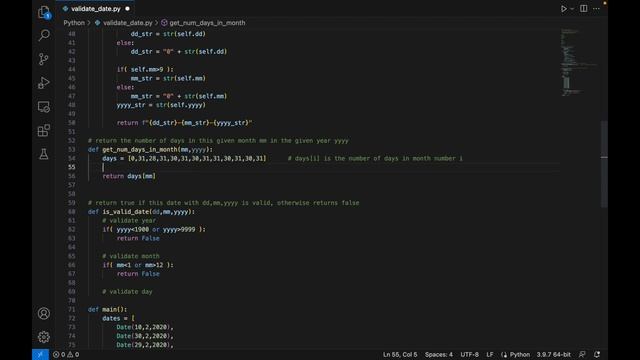The image size is (640, 360).
Task: Click the 'return days[mm]' line
Action: click(x=129, y=176)
